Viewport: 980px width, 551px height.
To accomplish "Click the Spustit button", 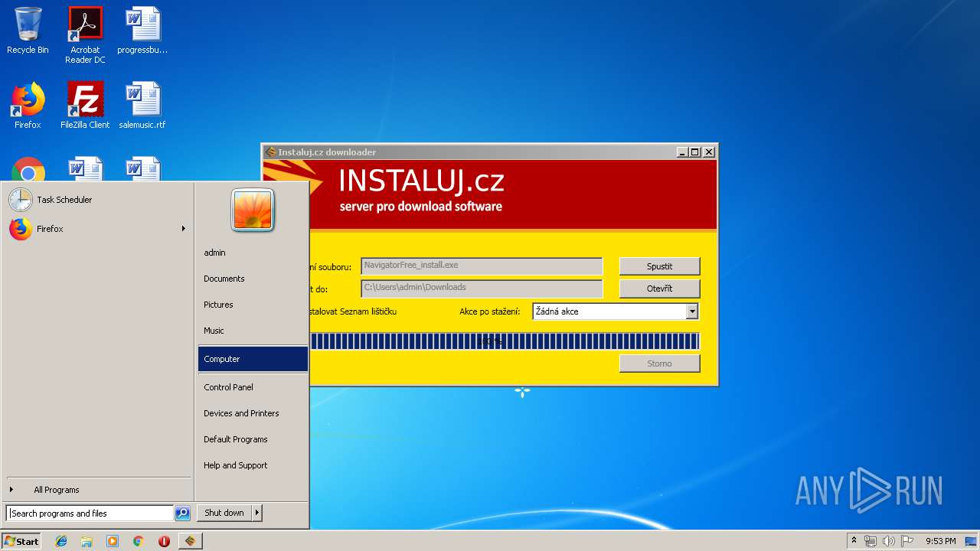I will coord(659,266).
